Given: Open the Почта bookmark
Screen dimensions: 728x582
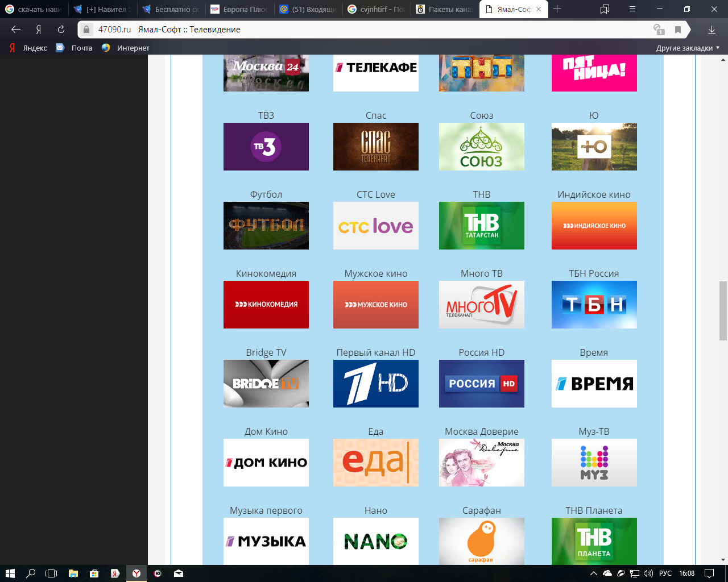Looking at the screenshot, I should [x=74, y=48].
